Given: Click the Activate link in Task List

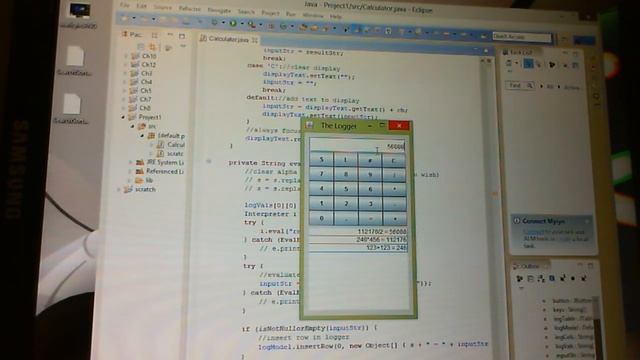Looking at the screenshot, I should pyautogui.click(x=571, y=87).
